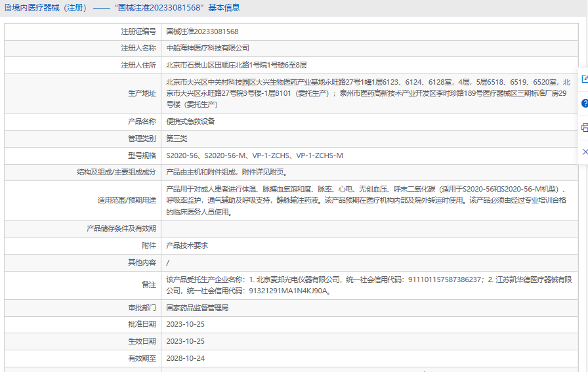This screenshot has width=588, height=372.
Task: Click the 备注 row label
Action: coord(149,285)
